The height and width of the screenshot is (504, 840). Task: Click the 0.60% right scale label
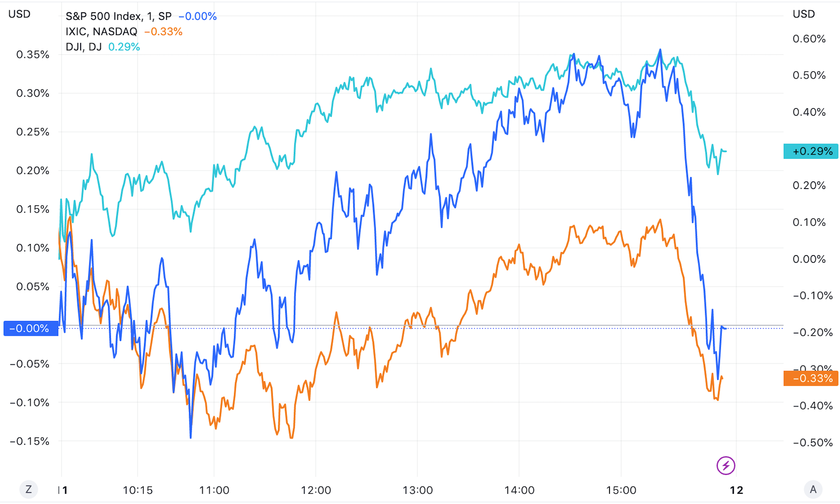809,39
